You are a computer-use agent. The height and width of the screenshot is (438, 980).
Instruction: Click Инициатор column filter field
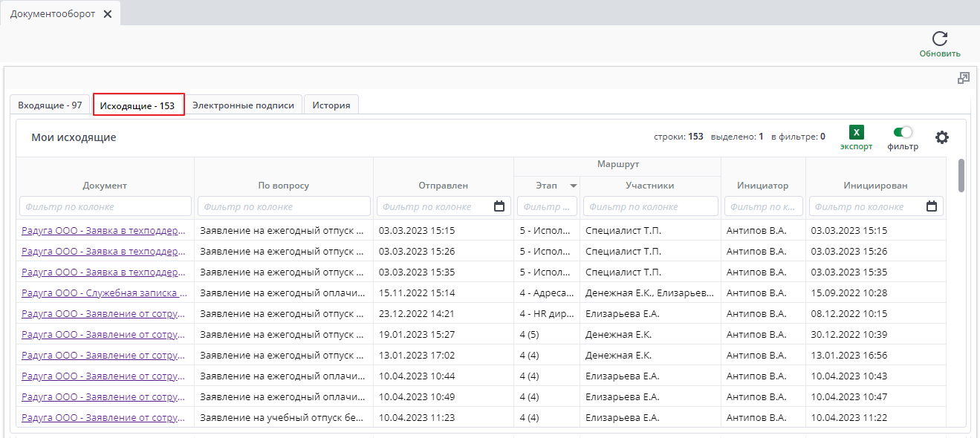click(x=764, y=206)
